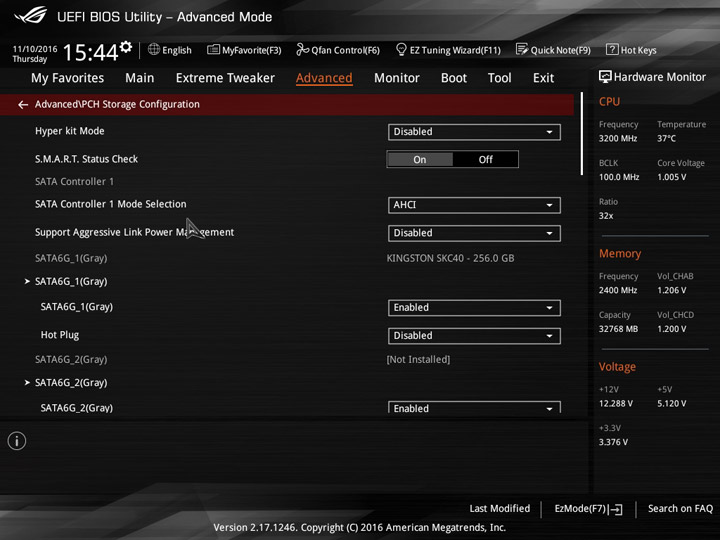Go to the Boot tab

(454, 78)
